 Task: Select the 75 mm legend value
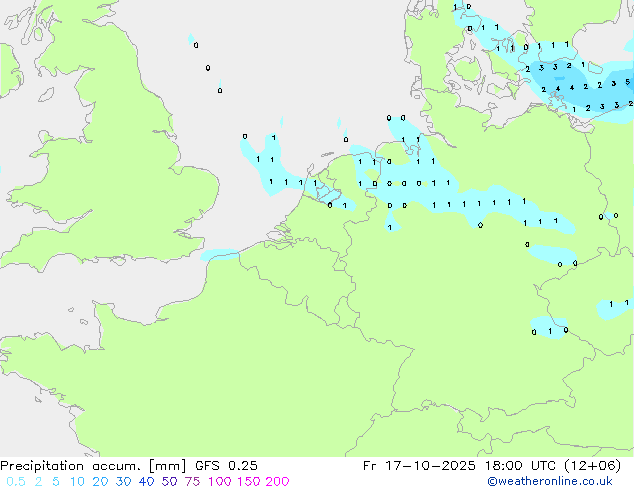192,482
